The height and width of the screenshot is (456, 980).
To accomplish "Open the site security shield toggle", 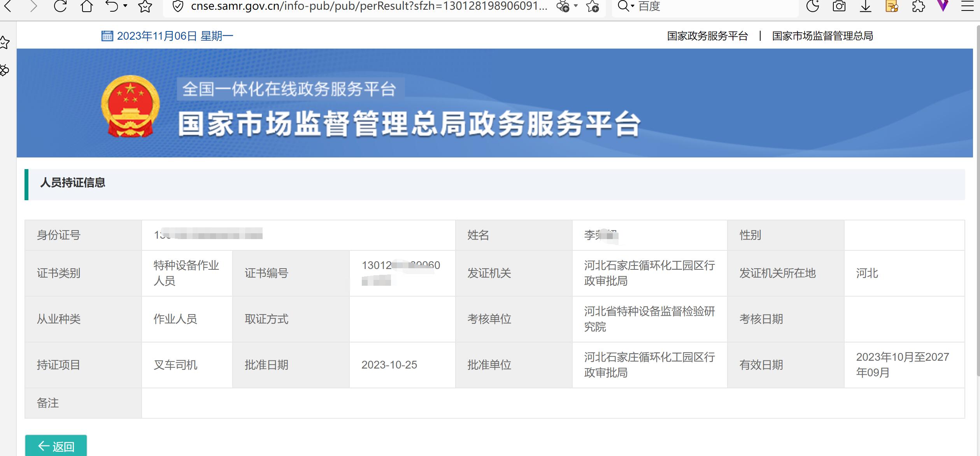I will [x=177, y=6].
